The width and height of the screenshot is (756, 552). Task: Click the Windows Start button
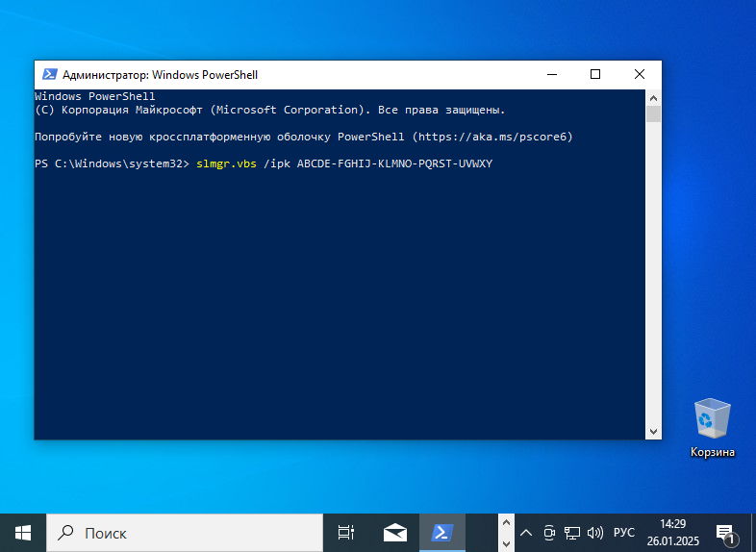pyautogui.click(x=23, y=532)
